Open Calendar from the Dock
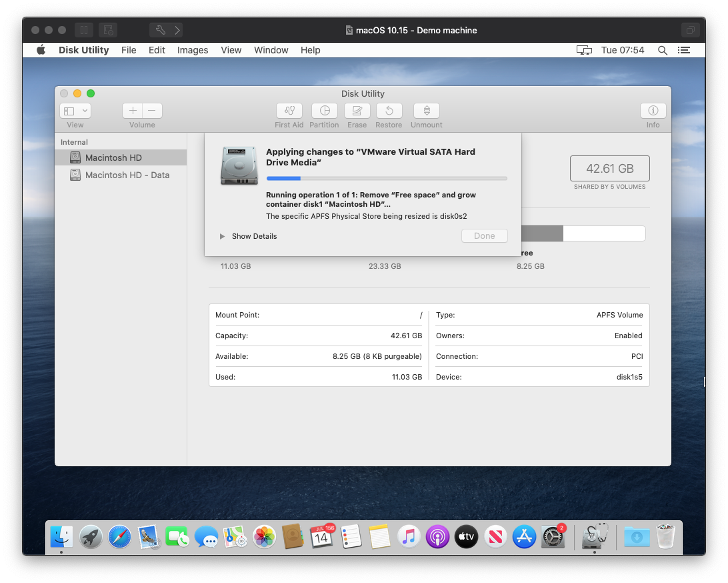Image resolution: width=728 pixels, height=583 pixels. 322,537
